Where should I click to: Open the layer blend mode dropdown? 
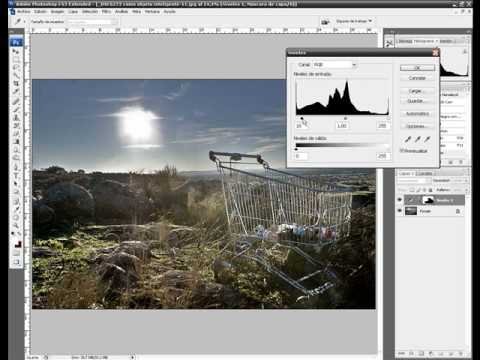point(413,180)
